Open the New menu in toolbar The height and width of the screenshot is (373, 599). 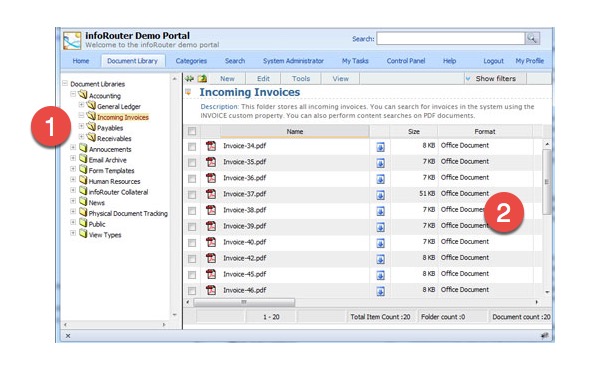pos(227,79)
